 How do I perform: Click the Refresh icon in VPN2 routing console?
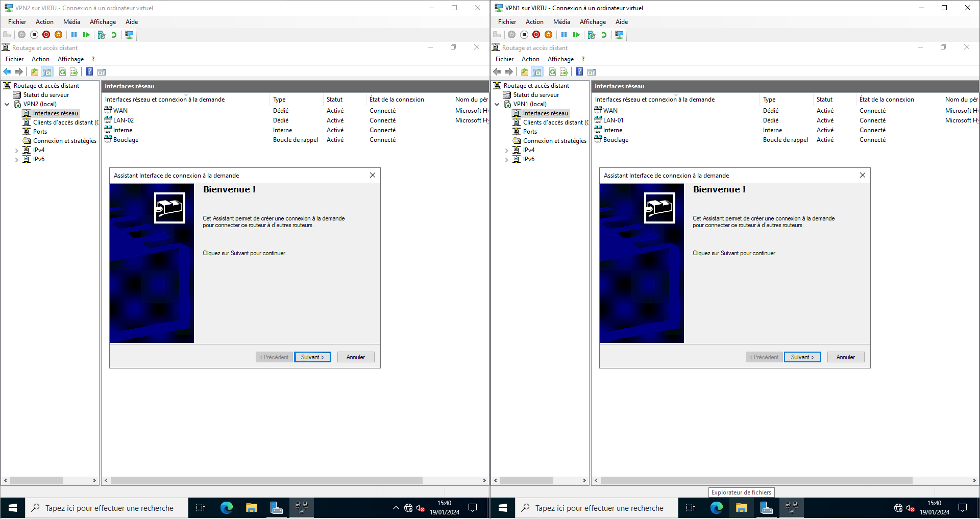click(62, 72)
